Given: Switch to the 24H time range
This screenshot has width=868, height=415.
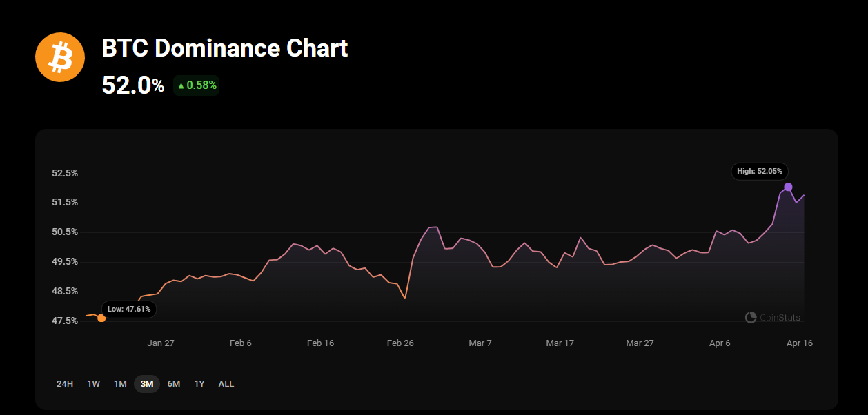Looking at the screenshot, I should pos(65,383).
